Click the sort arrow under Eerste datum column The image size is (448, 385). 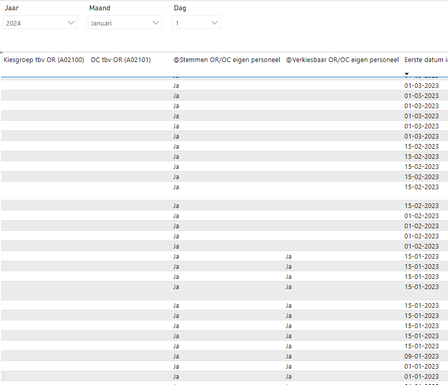(x=407, y=73)
